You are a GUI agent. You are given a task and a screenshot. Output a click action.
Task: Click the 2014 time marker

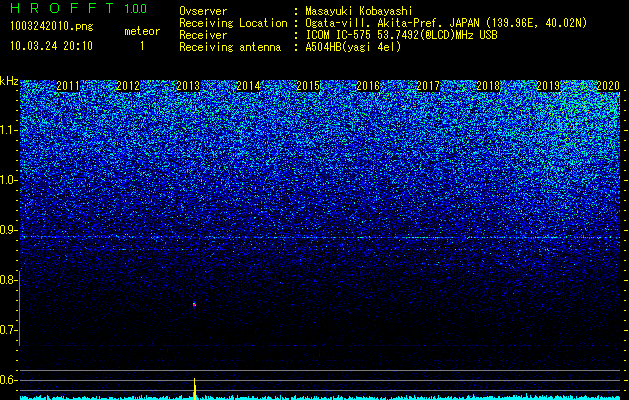(x=248, y=86)
